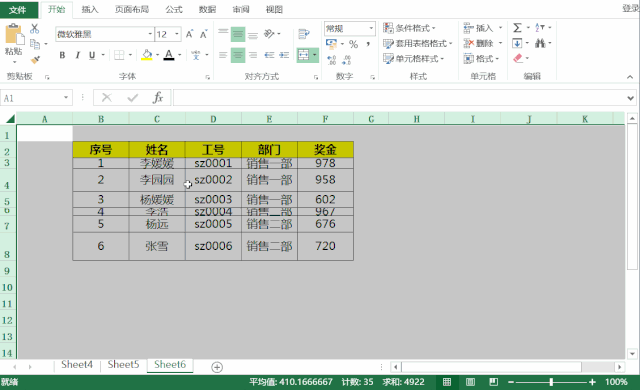The image size is (640, 390).
Task: Open the 文件 file tab
Action: (x=18, y=9)
